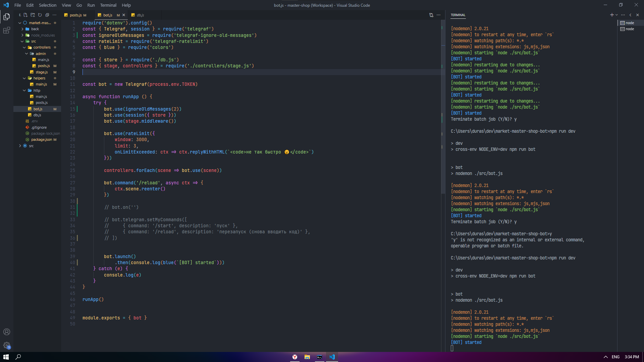The width and height of the screenshot is (644, 362).
Task: Switch to the posts.js editor tab
Action: (75, 15)
